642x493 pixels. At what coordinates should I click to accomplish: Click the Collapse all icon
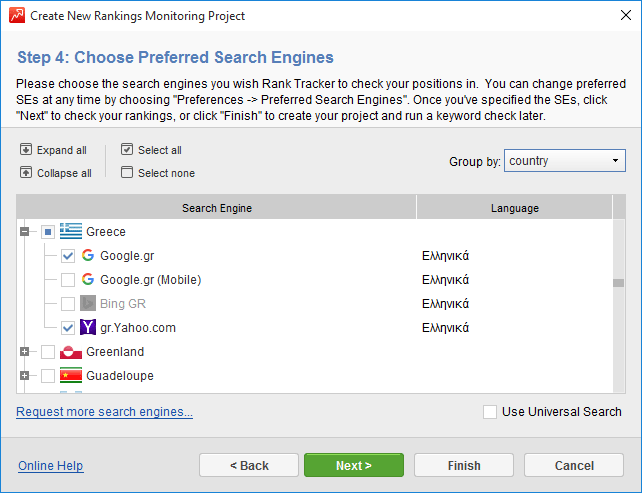coord(26,173)
